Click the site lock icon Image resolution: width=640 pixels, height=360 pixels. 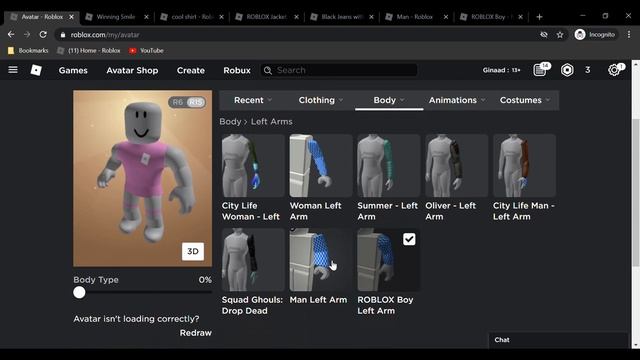click(x=62, y=35)
